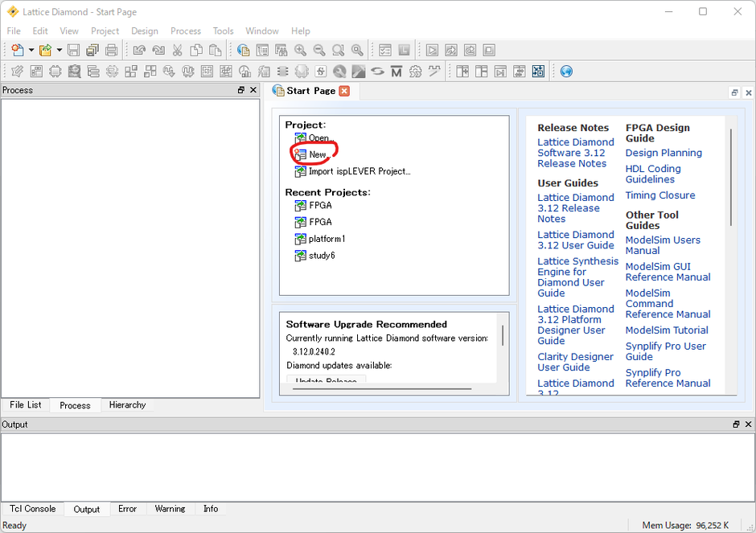Click the New... project link
Viewport: 756px width, 533px height.
click(318, 154)
